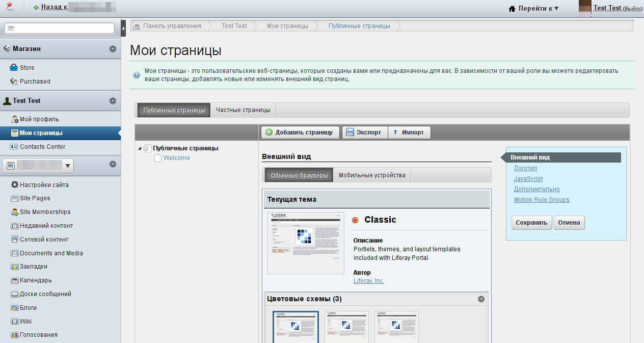The image size is (644, 343).
Task: Click the Wiki icon in sidebar
Action: (15, 322)
